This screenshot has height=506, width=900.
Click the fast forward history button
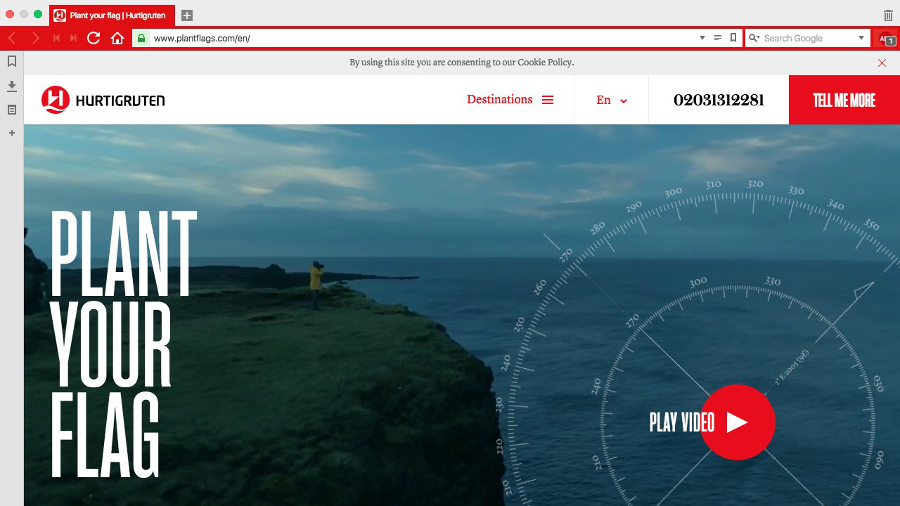pos(73,38)
